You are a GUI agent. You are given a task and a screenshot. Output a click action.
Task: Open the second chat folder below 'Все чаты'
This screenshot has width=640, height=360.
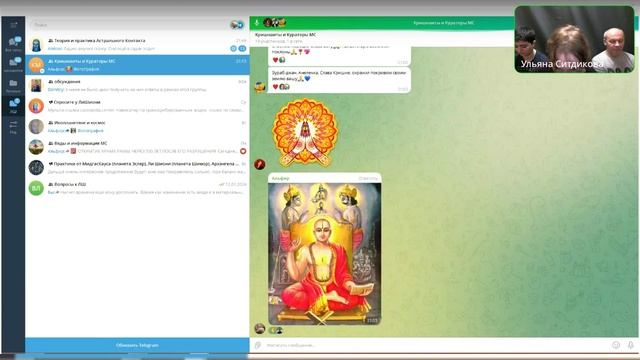13,64
